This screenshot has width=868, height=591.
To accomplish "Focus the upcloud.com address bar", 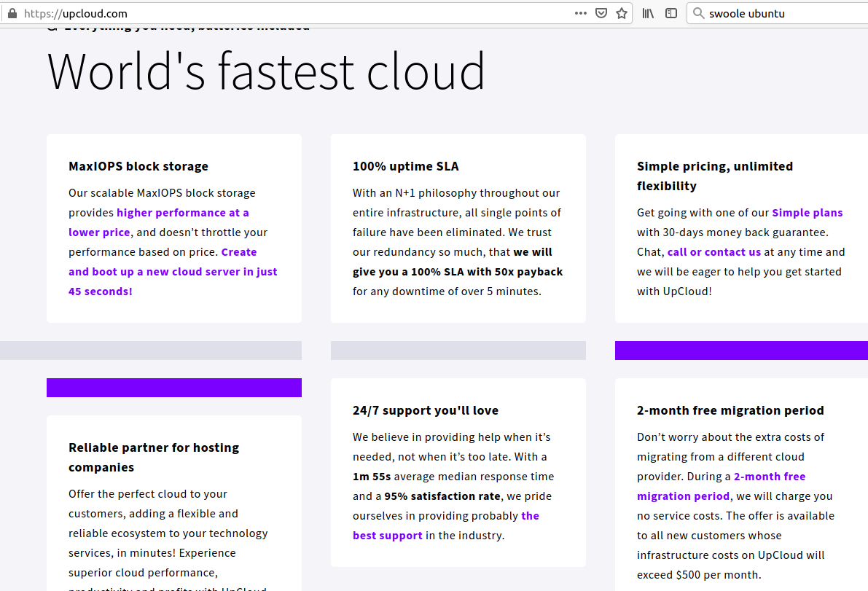I will (292, 13).
